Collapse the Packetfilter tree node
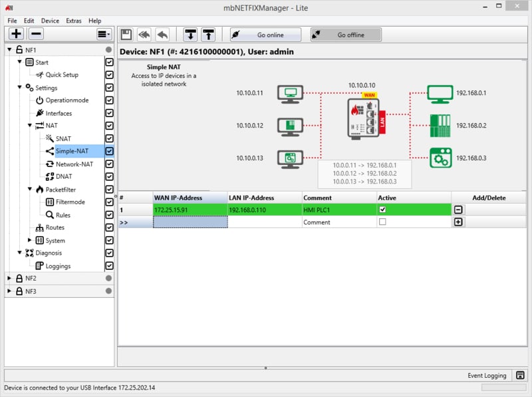Image resolution: width=532 pixels, height=397 pixels. 30,190
